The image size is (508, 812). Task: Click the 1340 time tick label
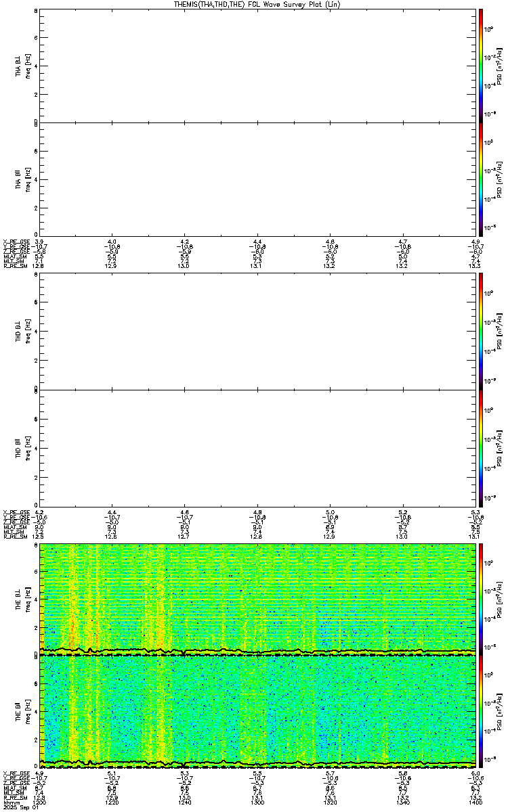click(x=402, y=801)
